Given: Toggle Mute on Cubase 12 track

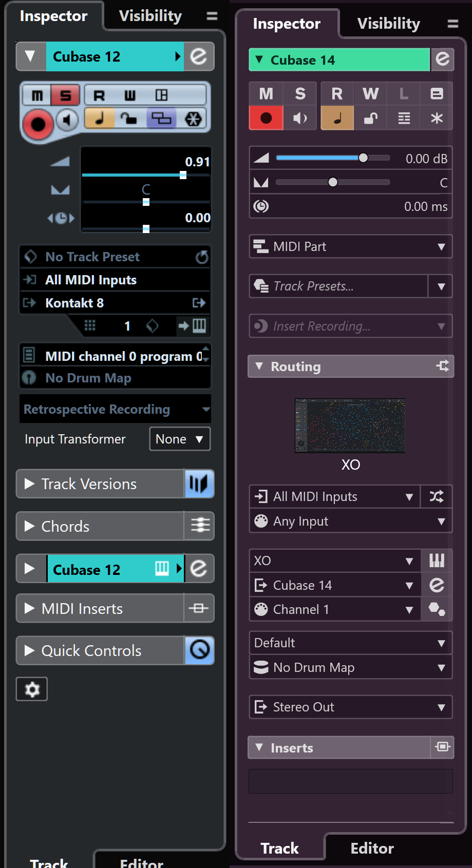Looking at the screenshot, I should click(x=37, y=95).
